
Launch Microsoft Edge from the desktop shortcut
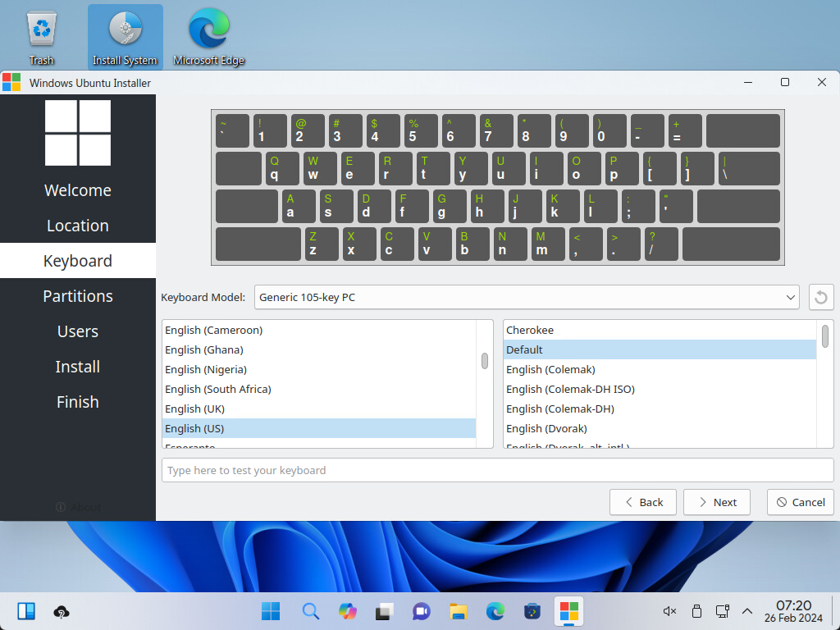tap(208, 38)
